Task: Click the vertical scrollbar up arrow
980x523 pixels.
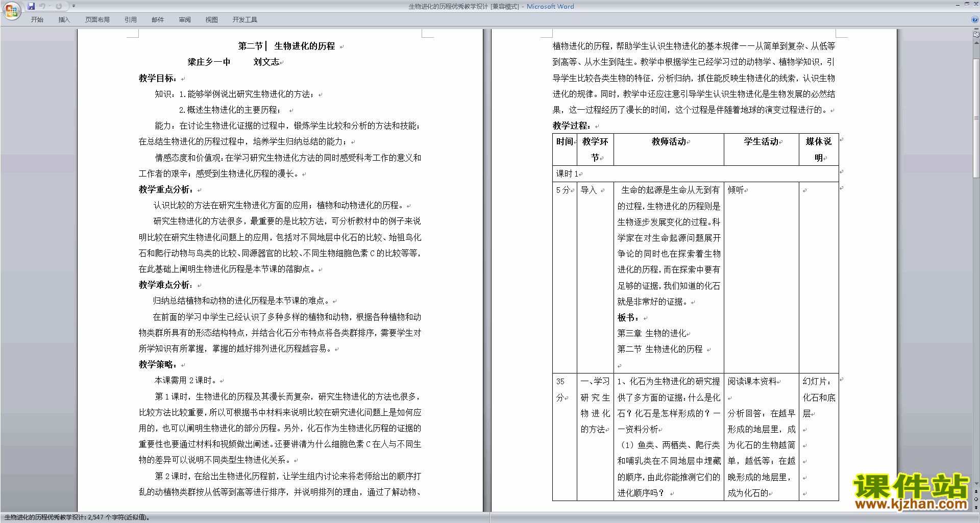Action: tap(976, 43)
